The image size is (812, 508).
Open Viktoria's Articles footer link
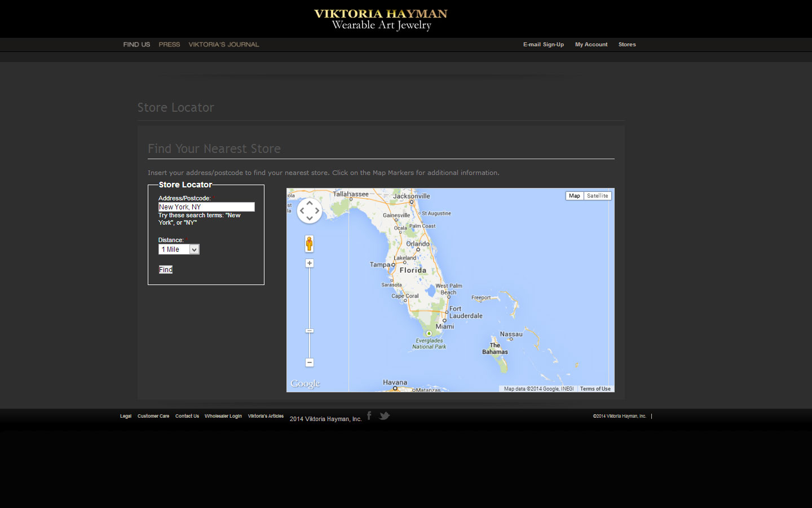(x=266, y=416)
